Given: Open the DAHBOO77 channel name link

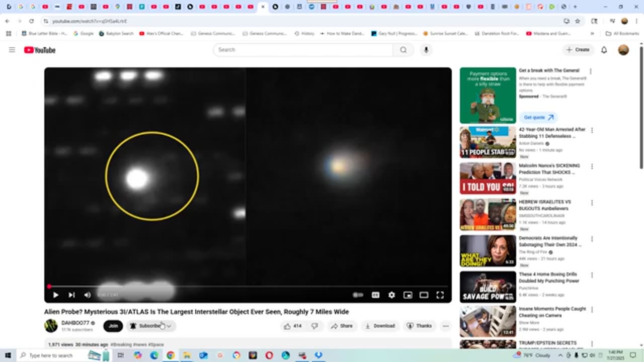Looking at the screenshot, I should 75,323.
